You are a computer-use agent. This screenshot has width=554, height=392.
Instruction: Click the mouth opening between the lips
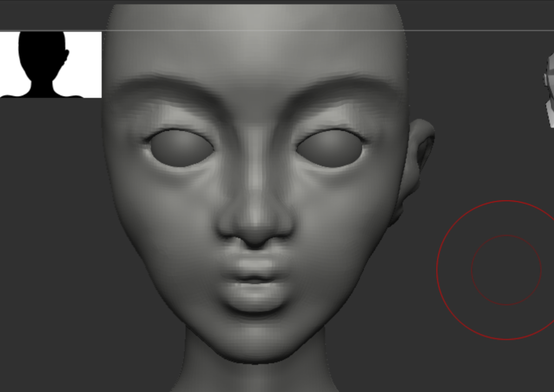coord(254,281)
